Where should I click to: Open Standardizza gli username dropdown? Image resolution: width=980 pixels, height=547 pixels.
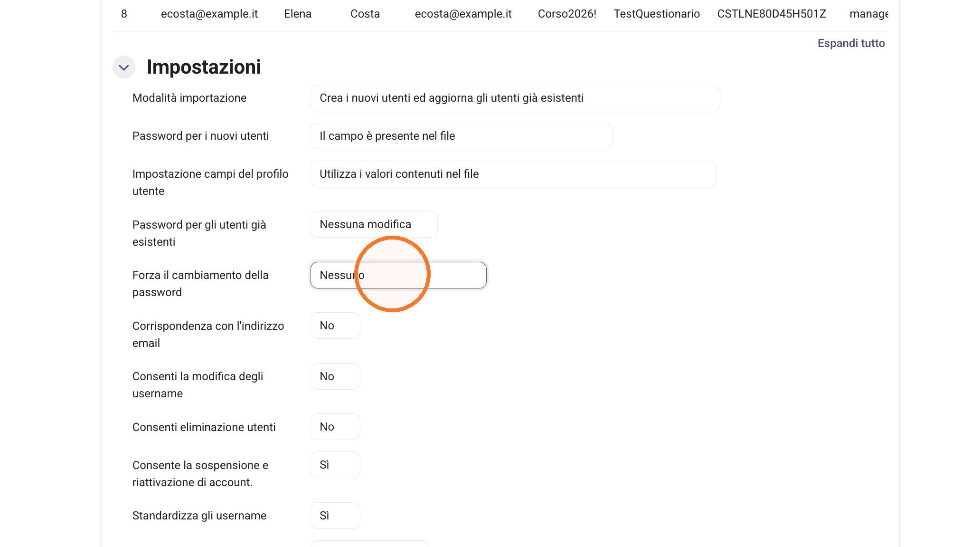(335, 516)
